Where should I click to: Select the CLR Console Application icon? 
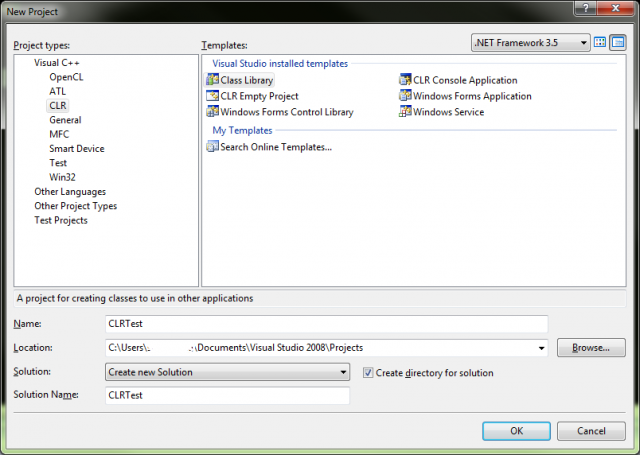(405, 80)
